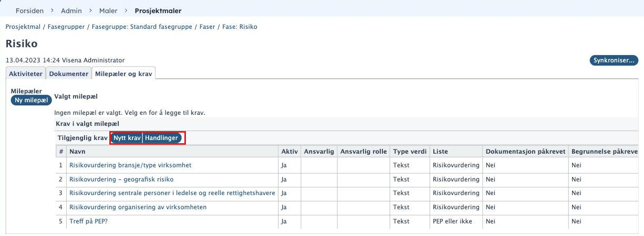Viewport: 644px width, 236px height.
Task: Click the 'Krav i valgt milepæl' heading
Action: pos(88,123)
